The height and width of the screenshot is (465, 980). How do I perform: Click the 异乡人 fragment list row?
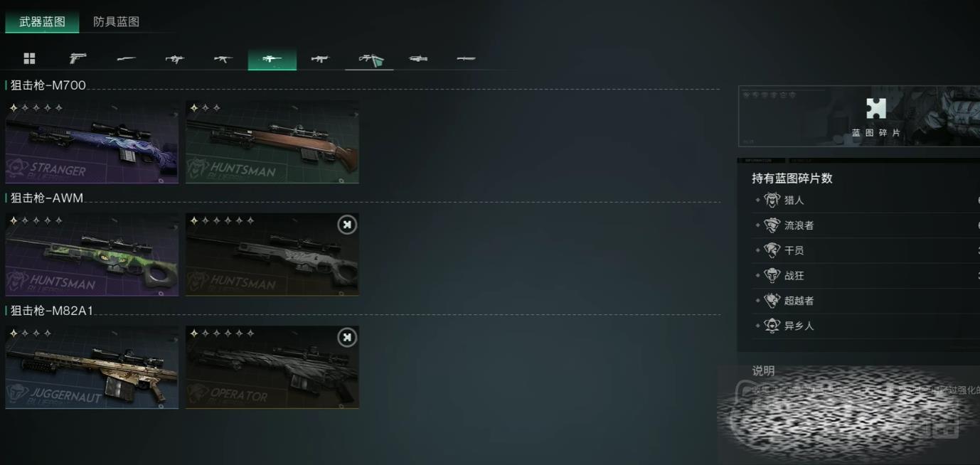(866, 326)
